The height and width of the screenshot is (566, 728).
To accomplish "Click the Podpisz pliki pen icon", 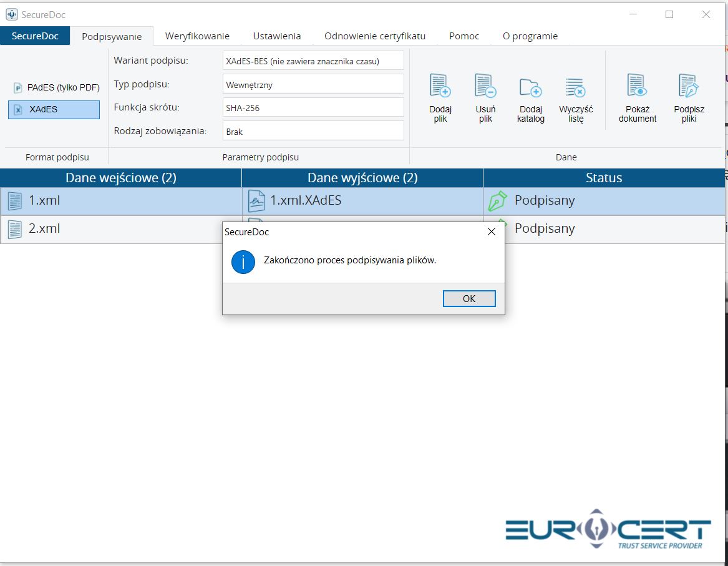I will (x=689, y=85).
